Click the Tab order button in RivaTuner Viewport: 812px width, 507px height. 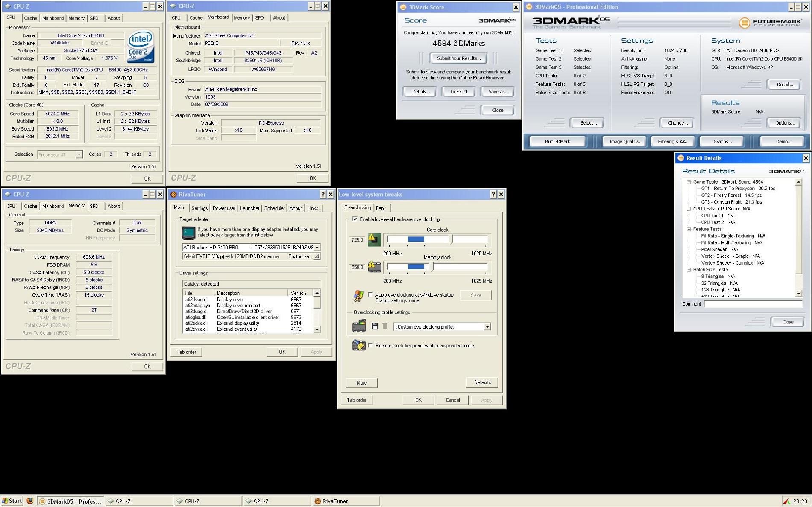tap(186, 352)
